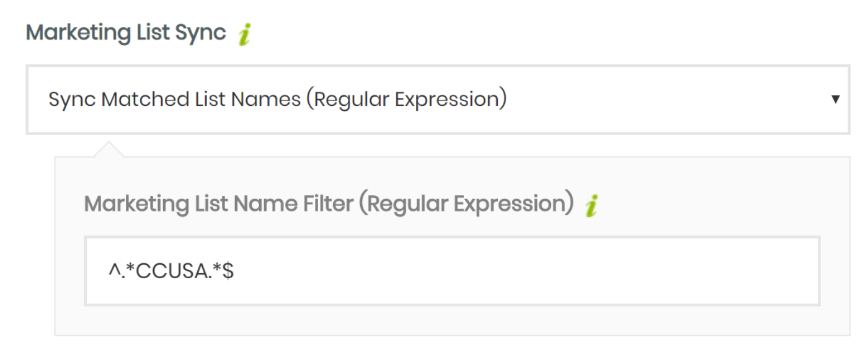Screen dimensions: 868x360
Task: Click the gray sub-settings panel background
Action: [452, 322]
